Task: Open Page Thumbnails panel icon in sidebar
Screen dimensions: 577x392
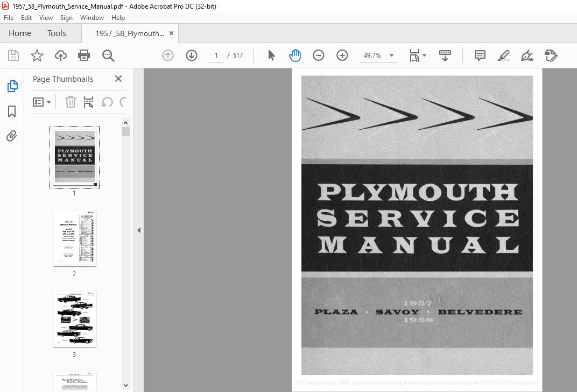Action: 12,86
